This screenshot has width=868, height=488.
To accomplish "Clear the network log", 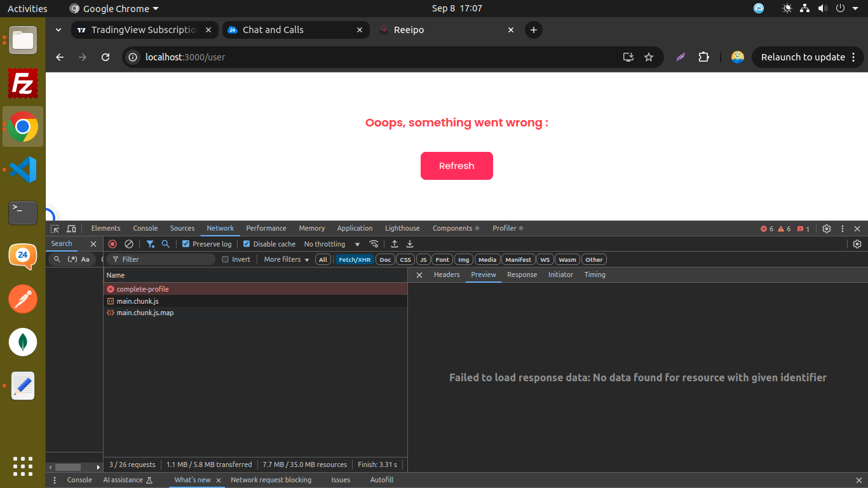I will (129, 244).
